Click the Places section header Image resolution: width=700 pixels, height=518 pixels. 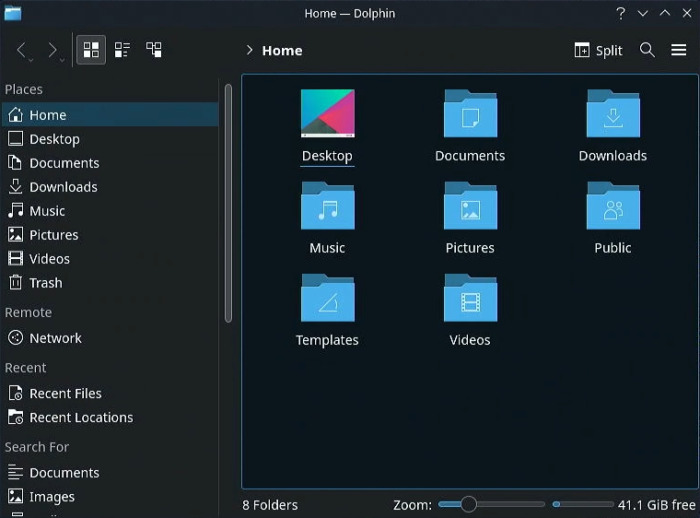tap(24, 89)
